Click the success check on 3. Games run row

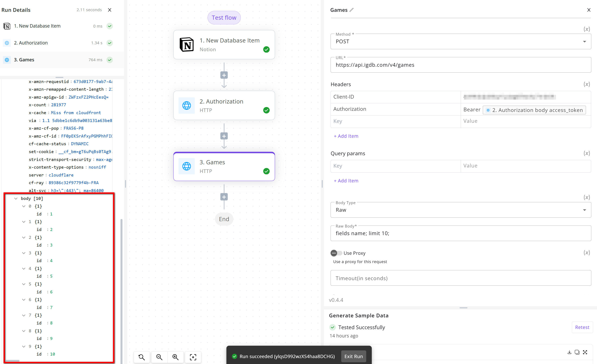(109, 60)
